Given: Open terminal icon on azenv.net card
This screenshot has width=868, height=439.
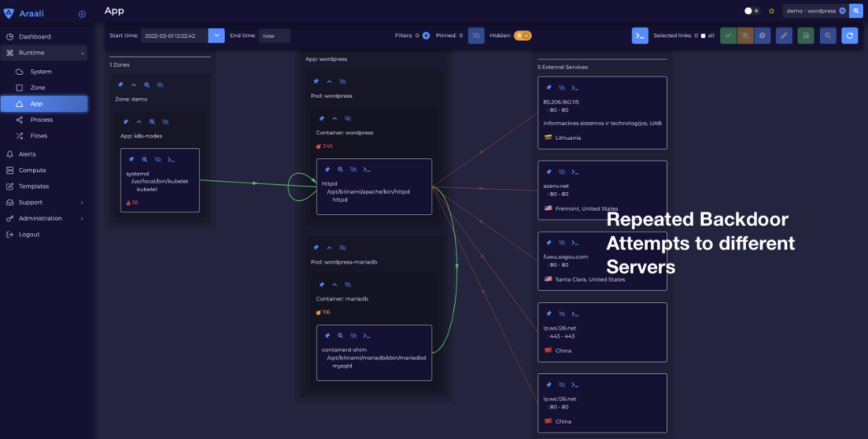Looking at the screenshot, I should [575, 171].
